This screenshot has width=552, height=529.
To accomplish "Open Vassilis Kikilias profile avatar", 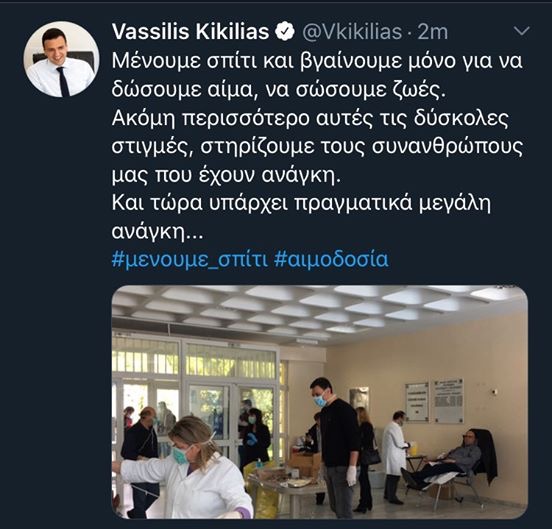I will pos(61,59).
